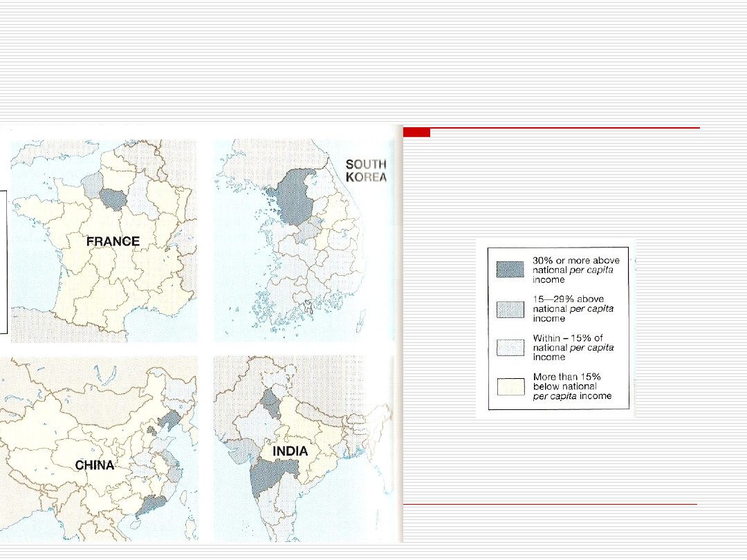Click the dark shaded northern region of India

tap(272, 402)
